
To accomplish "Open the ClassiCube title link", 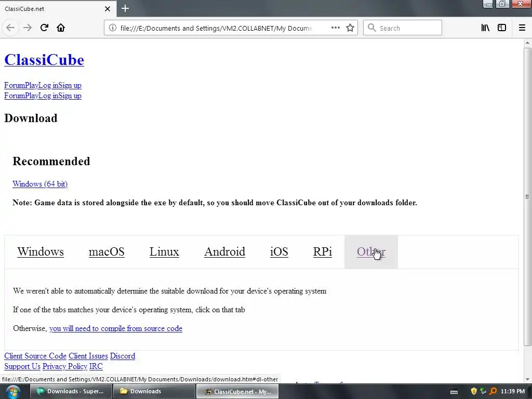I will tap(44, 60).
